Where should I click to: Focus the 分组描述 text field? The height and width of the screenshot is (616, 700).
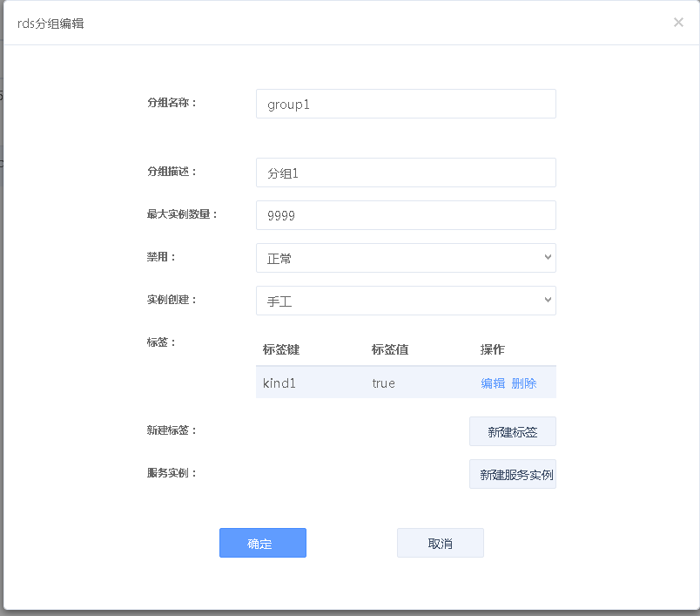click(406, 173)
